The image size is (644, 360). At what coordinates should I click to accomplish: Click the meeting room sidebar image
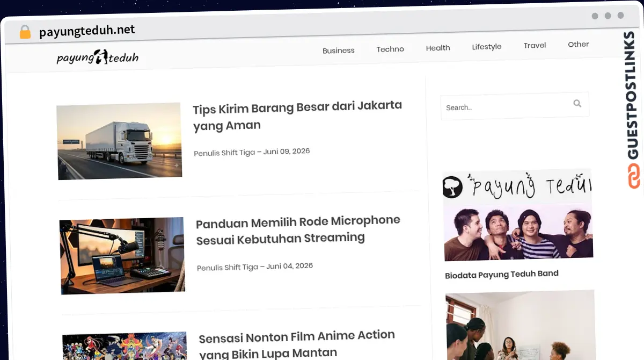tap(521, 325)
